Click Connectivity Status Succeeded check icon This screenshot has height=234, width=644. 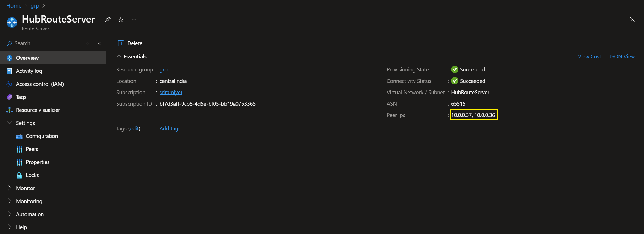pyautogui.click(x=455, y=81)
